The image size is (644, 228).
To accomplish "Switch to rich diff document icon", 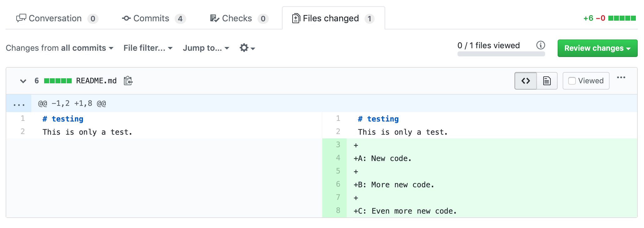I will coord(547,81).
